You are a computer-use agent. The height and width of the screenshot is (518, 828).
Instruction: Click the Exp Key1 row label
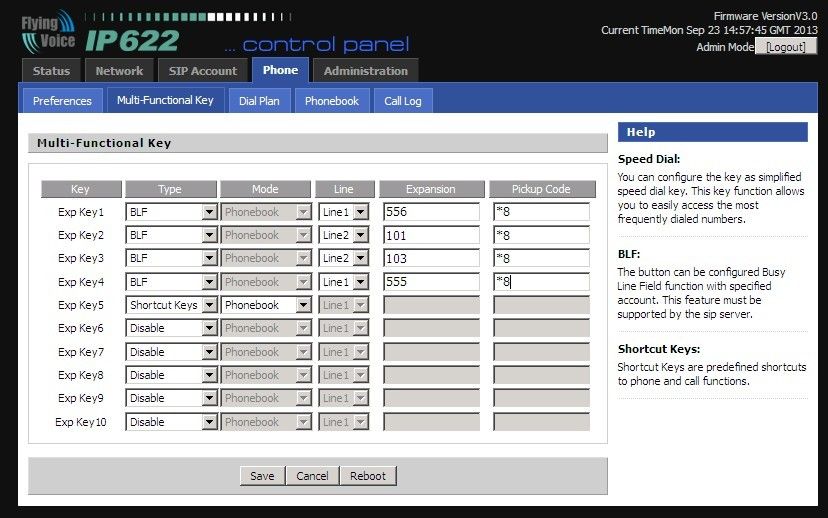tap(81, 212)
